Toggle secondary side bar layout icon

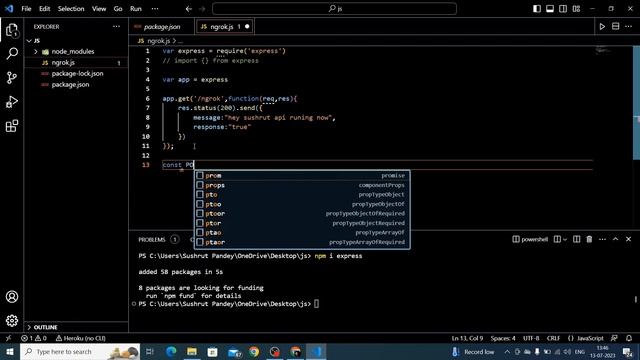pyautogui.click(x=563, y=9)
